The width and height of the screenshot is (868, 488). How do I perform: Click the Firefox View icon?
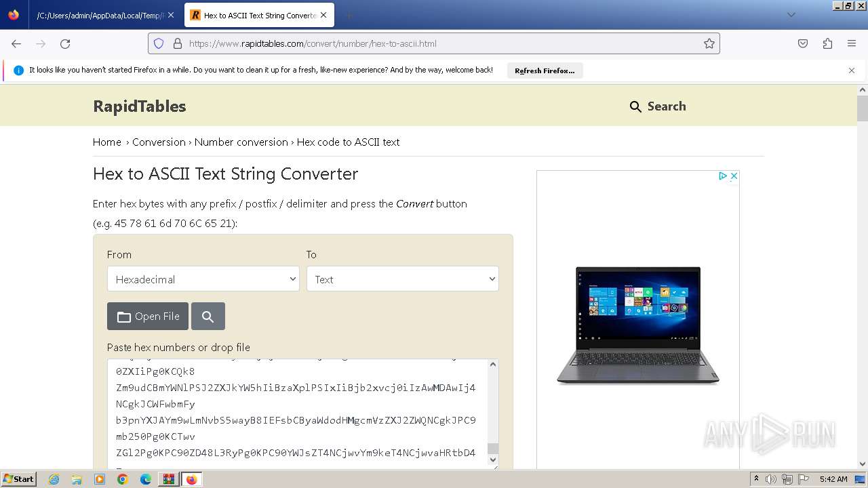pos(14,15)
